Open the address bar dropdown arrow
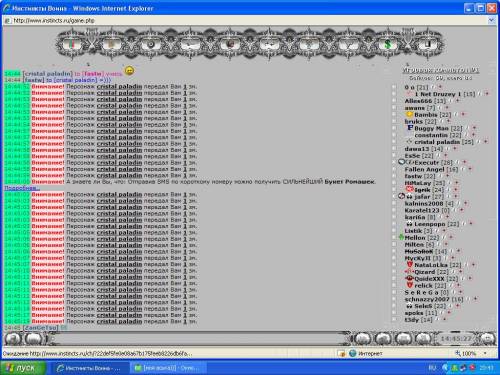The image size is (500, 375). tap(491, 20)
